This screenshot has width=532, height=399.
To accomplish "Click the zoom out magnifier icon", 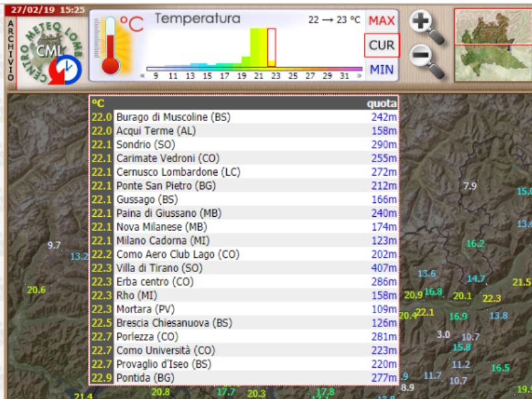I will (425, 60).
